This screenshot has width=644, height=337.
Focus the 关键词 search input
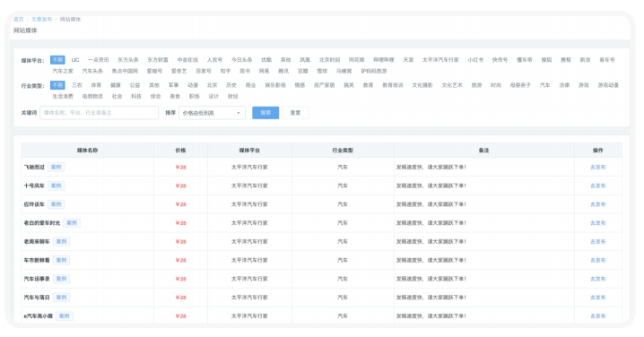click(x=99, y=113)
